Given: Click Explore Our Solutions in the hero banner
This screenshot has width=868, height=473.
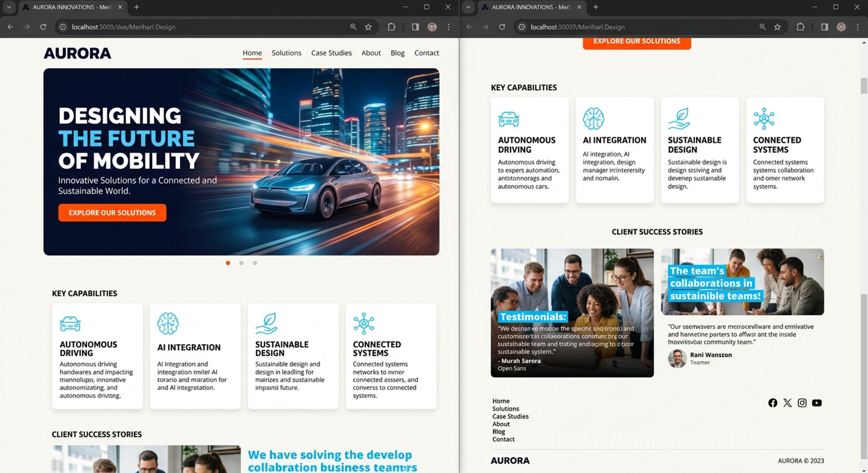Looking at the screenshot, I should click(x=112, y=213).
